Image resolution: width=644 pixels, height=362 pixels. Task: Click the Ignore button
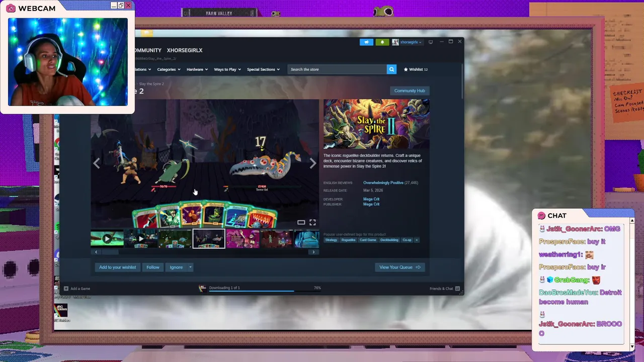[x=176, y=267]
